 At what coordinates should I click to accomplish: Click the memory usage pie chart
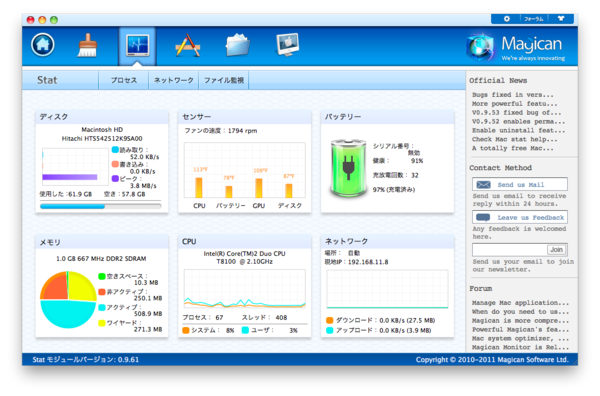pos(68,300)
